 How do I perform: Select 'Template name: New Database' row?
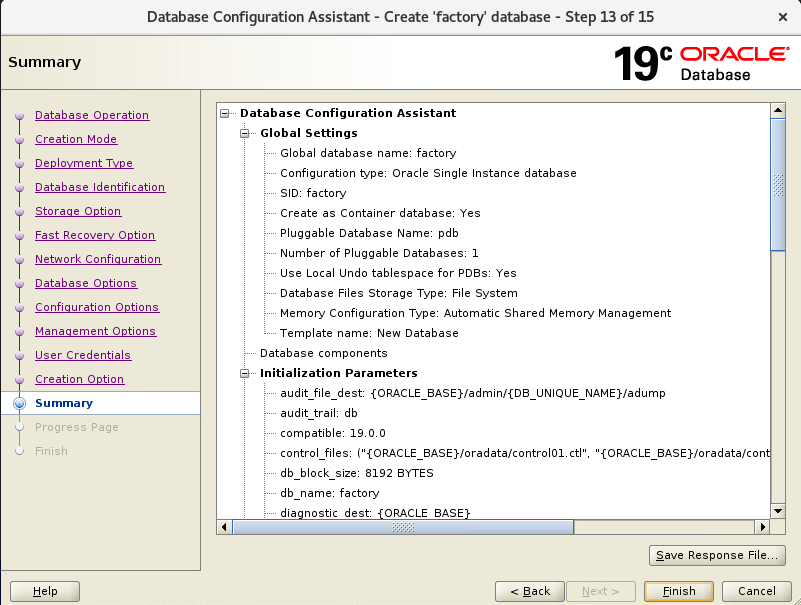(x=369, y=333)
